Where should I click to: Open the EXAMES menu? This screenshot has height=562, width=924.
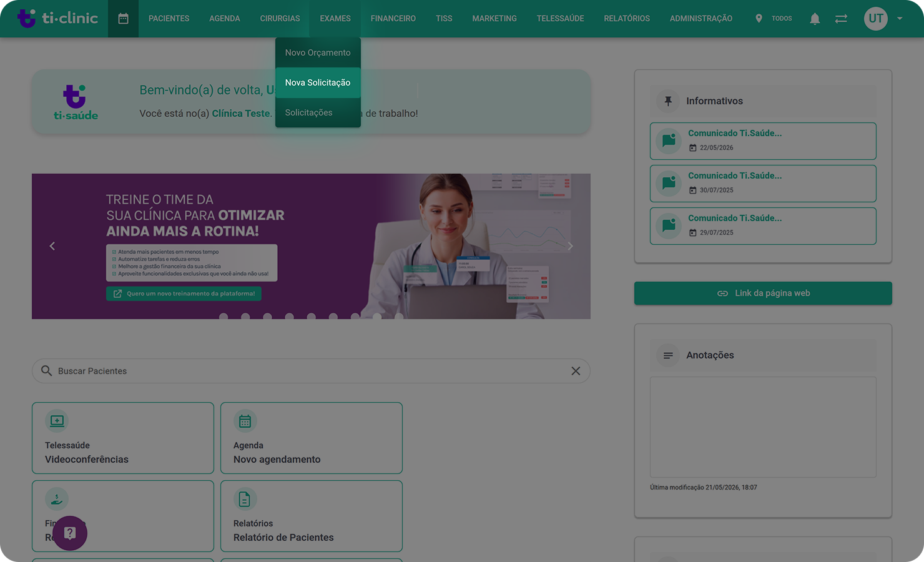[x=335, y=19]
